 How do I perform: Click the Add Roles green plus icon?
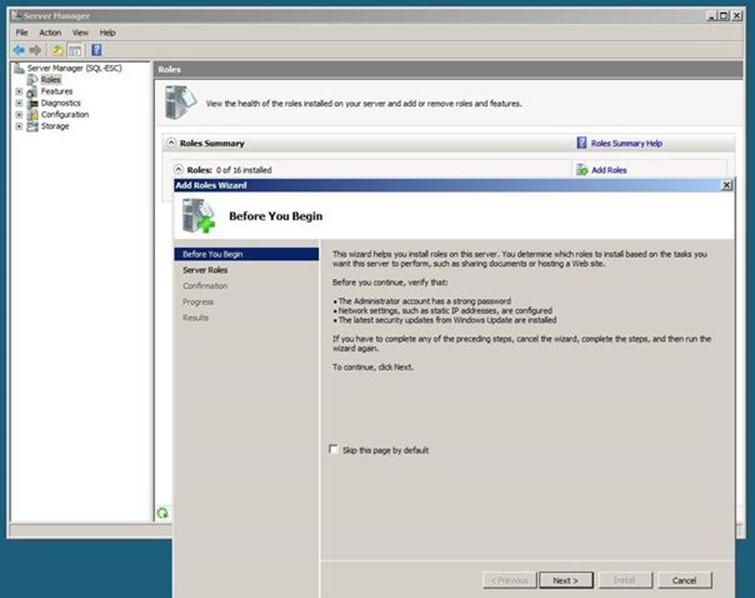pyautogui.click(x=582, y=169)
